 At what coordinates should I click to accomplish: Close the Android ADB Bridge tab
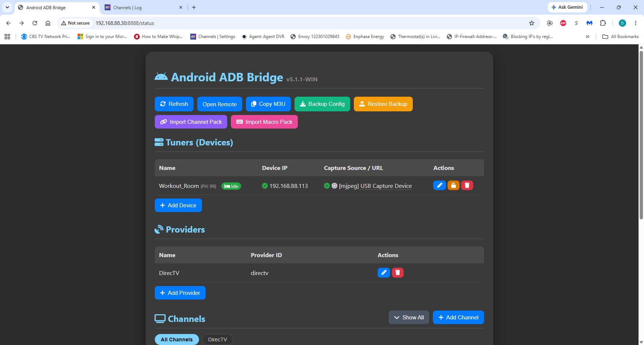pos(94,7)
